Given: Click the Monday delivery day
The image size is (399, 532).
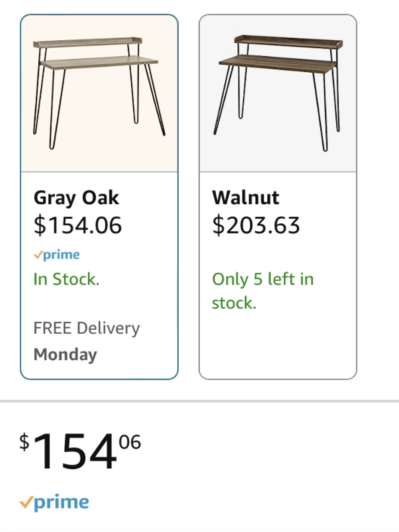Looking at the screenshot, I should click(65, 354).
